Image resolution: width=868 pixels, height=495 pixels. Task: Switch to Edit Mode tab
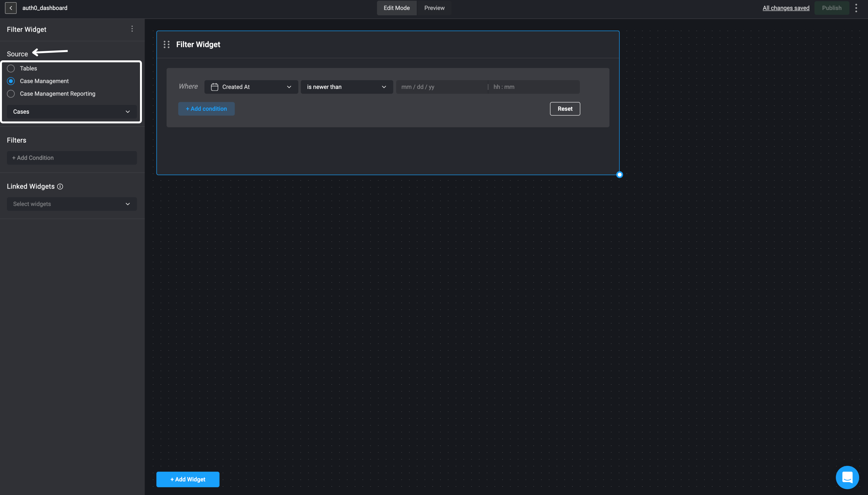(x=397, y=8)
